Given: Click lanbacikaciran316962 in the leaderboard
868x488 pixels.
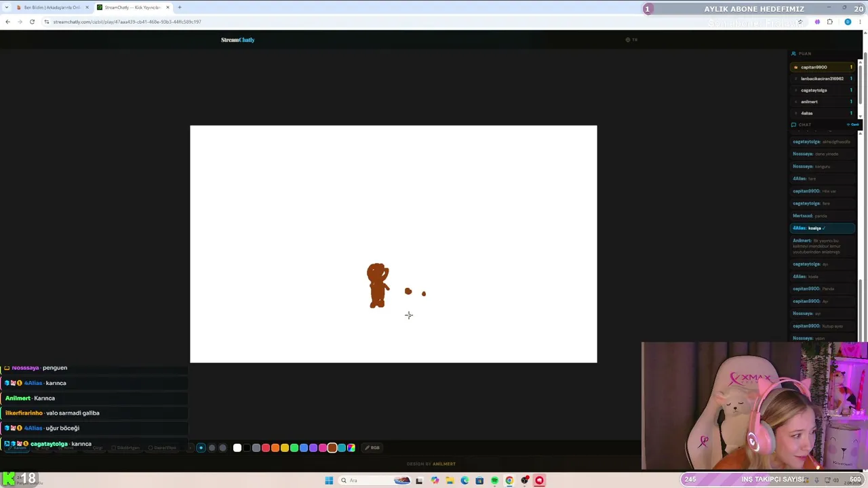Looking at the screenshot, I should point(823,79).
